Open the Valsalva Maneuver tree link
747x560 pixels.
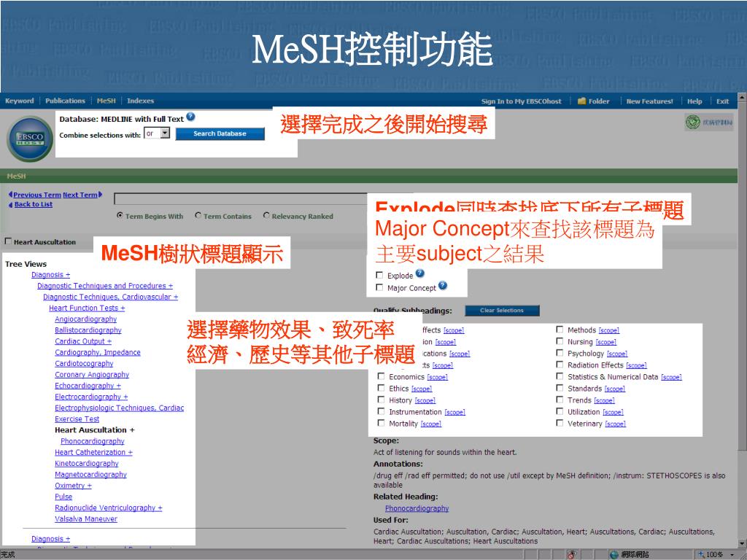pyautogui.click(x=86, y=519)
